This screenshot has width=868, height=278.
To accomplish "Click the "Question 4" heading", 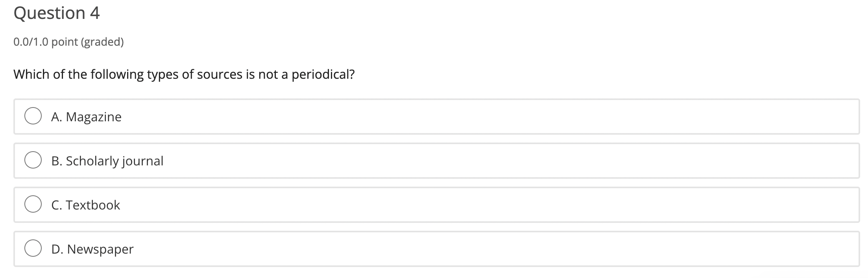I will (x=56, y=13).
